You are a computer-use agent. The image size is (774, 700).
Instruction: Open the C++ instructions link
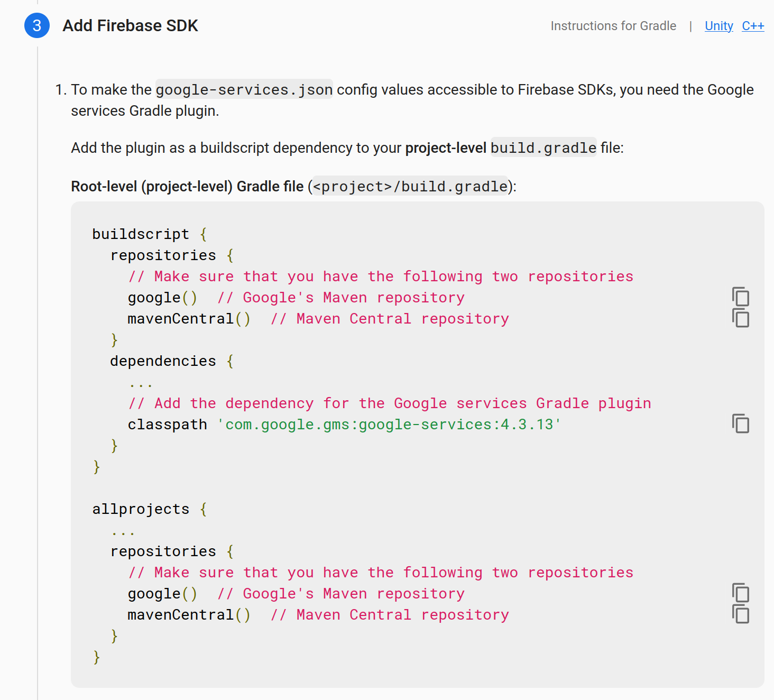coord(753,26)
